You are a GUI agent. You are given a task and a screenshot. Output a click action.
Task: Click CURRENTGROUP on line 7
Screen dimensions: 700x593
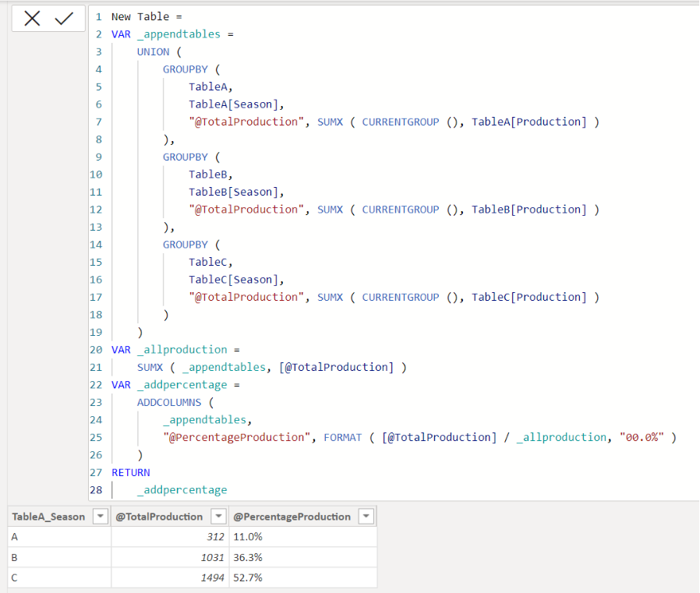[x=401, y=122]
